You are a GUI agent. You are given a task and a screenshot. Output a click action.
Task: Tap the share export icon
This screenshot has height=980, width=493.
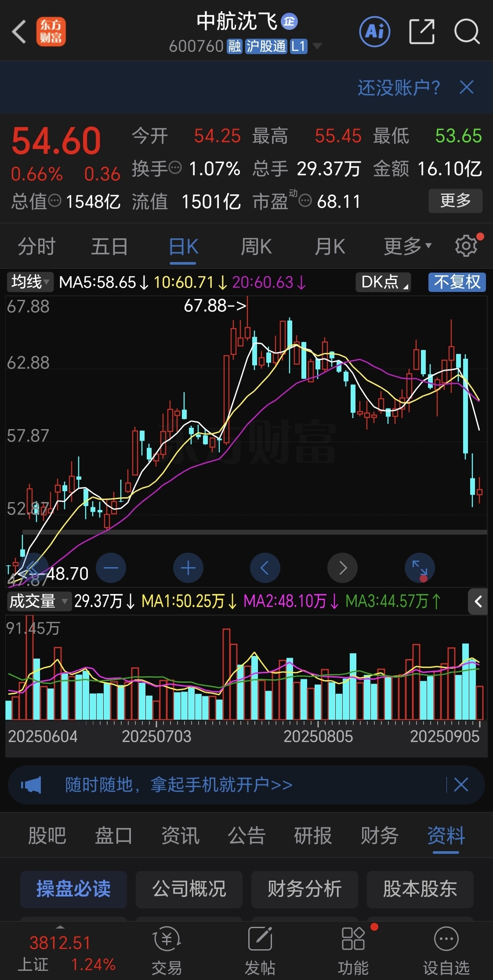coord(422,32)
